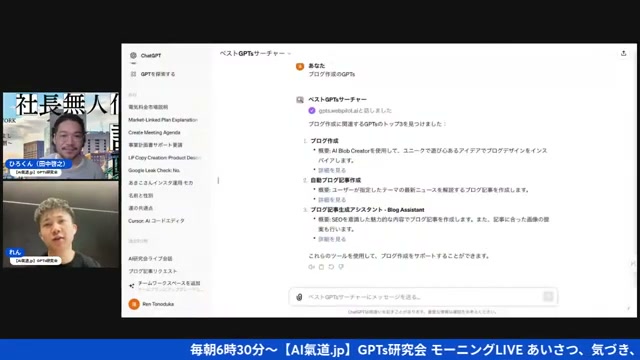Click the ChatGPT new chat label

tap(151, 56)
